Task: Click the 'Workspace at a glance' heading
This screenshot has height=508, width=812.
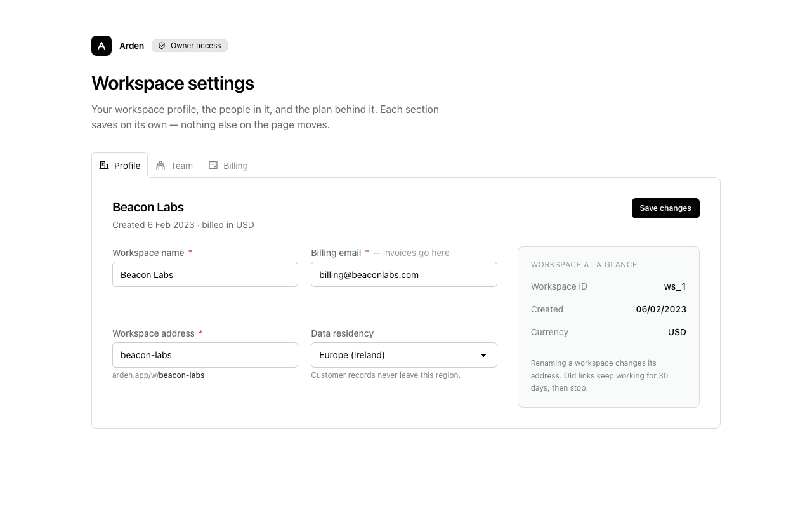Action: click(x=584, y=265)
